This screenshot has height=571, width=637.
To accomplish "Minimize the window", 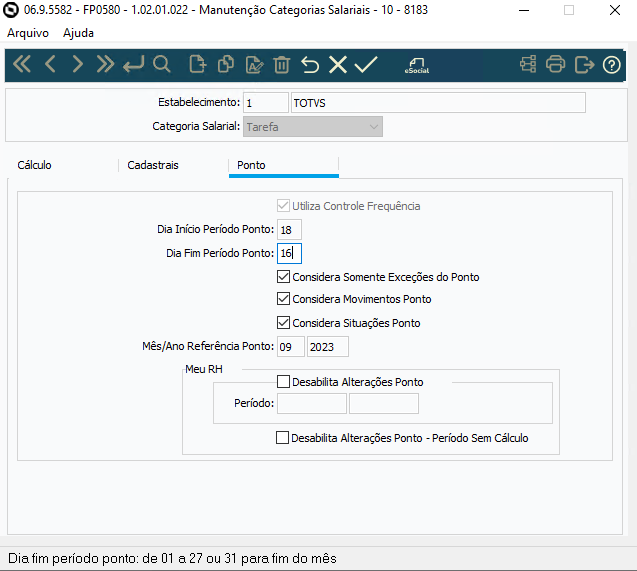I will [524, 10].
